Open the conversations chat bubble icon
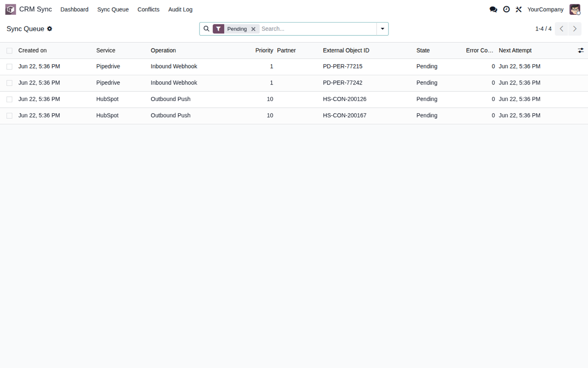This screenshot has width=588, height=368. pyautogui.click(x=493, y=9)
